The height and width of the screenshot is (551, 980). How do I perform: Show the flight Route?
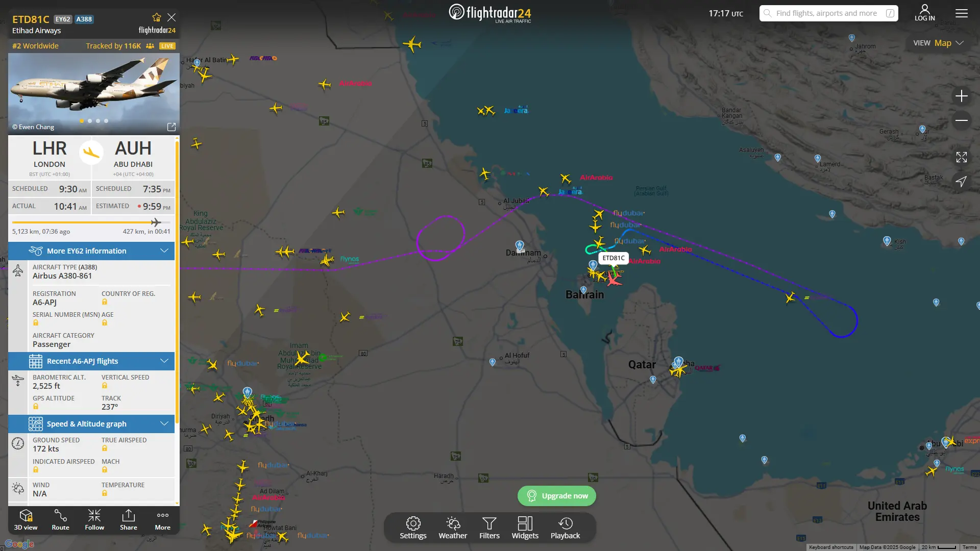point(60,520)
